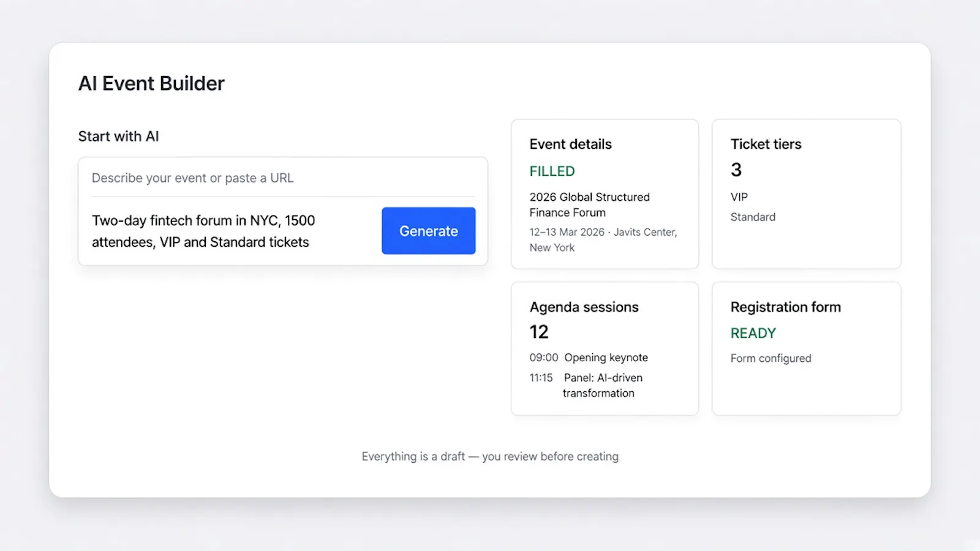Click the '12–13 Mar 2026 · Javits Center' date line
Image resolution: width=980 pixels, height=551 pixels.
tap(603, 232)
